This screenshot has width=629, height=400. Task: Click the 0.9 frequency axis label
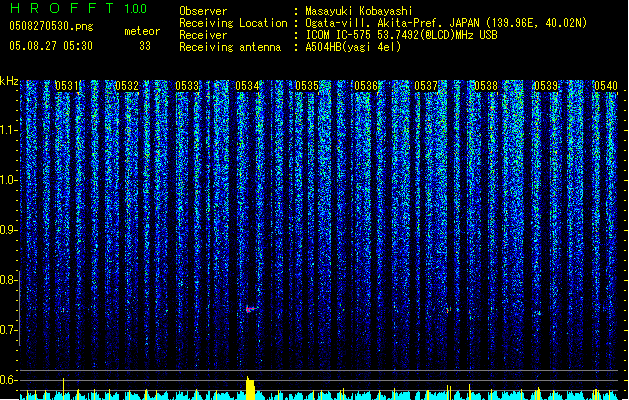pyautogui.click(x=9, y=230)
